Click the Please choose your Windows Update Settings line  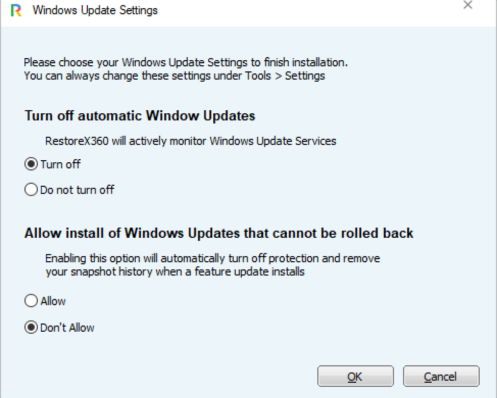(186, 62)
